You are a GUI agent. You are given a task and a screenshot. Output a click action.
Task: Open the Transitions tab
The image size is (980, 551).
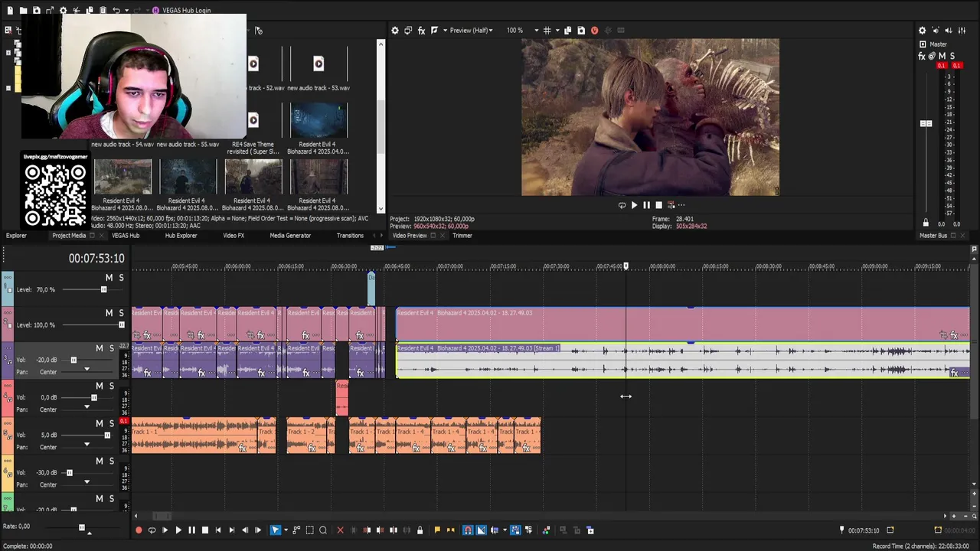tap(350, 236)
